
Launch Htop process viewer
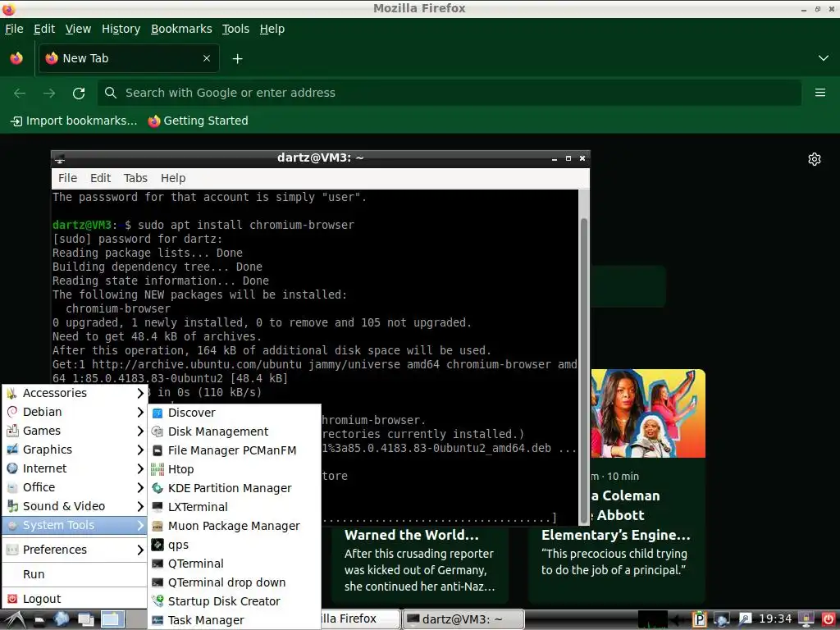(234, 469)
